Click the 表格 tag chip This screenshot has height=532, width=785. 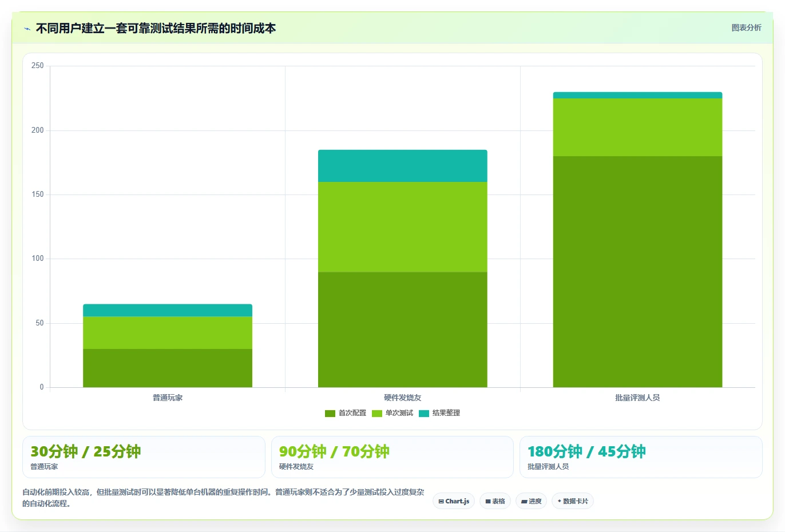click(x=495, y=501)
